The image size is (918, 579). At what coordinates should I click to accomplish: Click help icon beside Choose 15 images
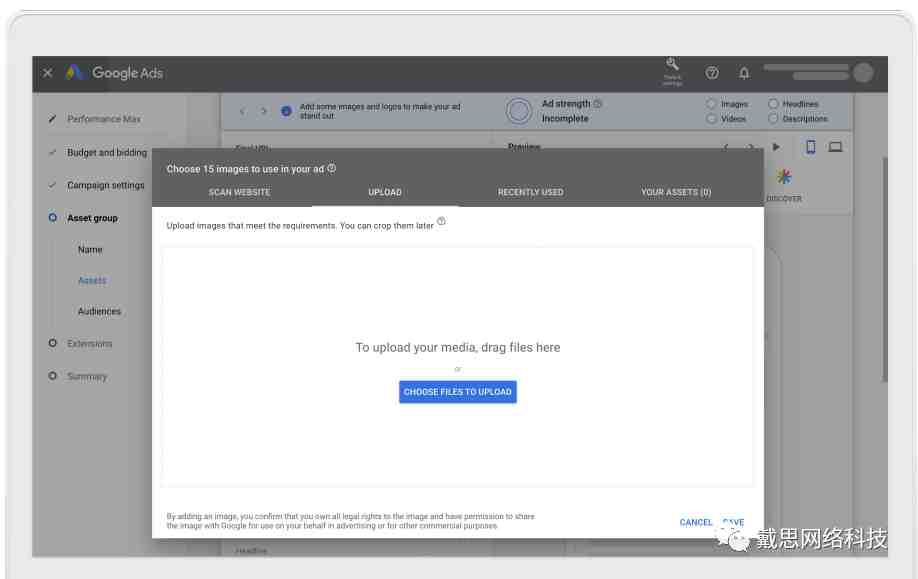[331, 168]
